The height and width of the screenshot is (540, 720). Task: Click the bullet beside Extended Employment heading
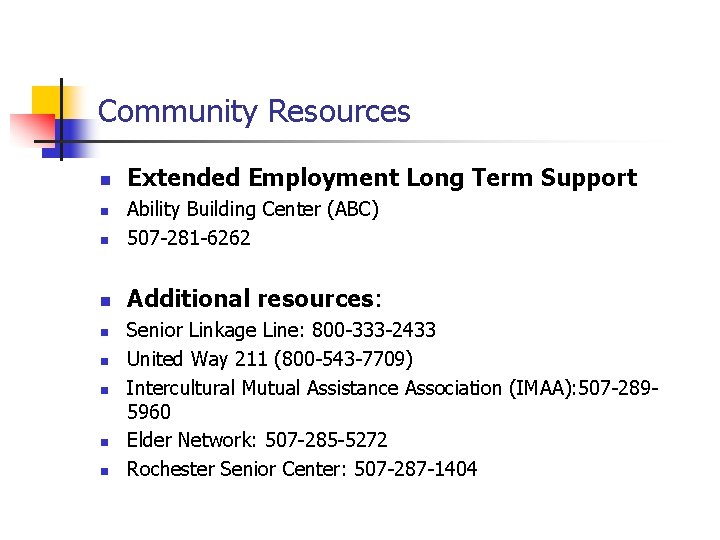point(106,180)
